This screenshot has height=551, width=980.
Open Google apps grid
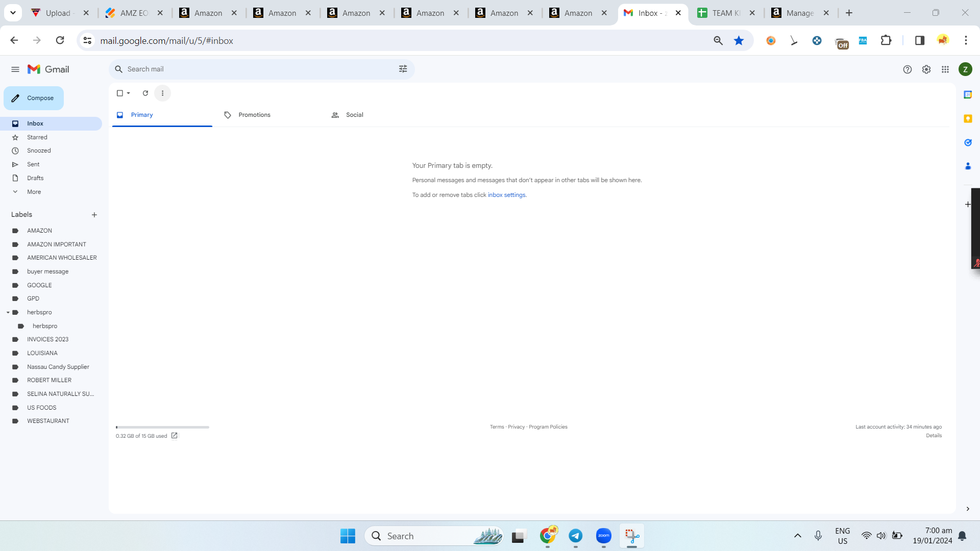pyautogui.click(x=945, y=69)
